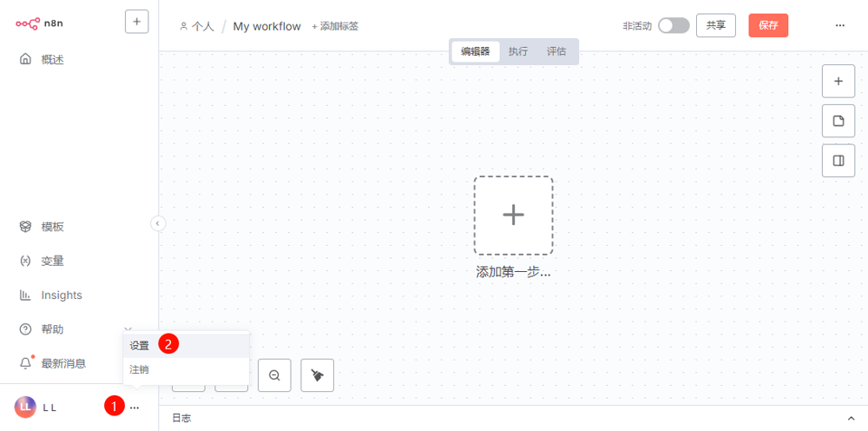Open the workflow options three-dot menu top right

click(839, 26)
